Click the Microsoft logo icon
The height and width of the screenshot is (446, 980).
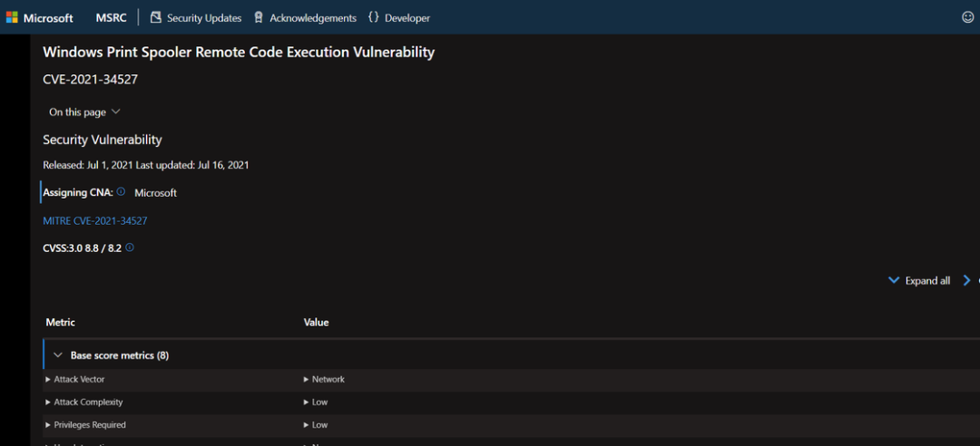pyautogui.click(x=12, y=18)
